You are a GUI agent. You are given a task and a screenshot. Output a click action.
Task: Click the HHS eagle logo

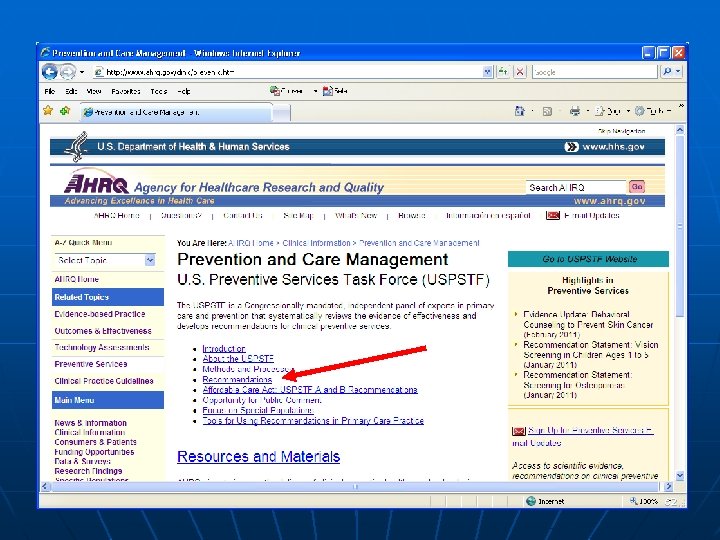(77, 147)
